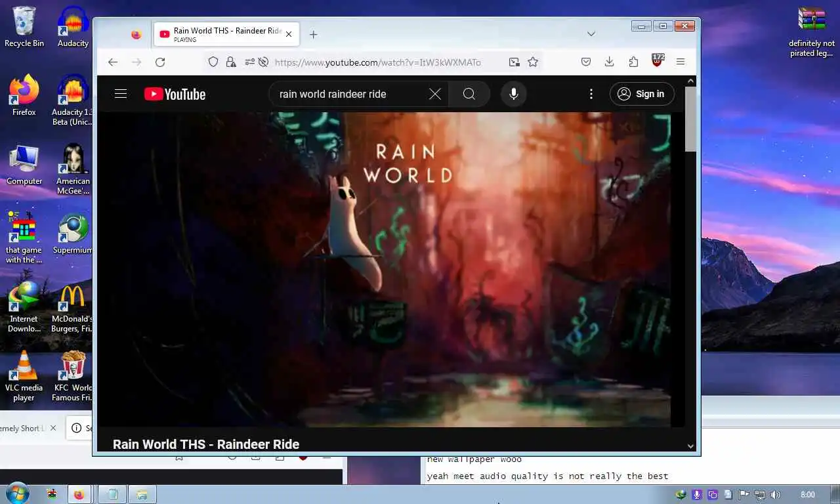Click the volume speaker tray icon
840x504 pixels.
coord(775,495)
